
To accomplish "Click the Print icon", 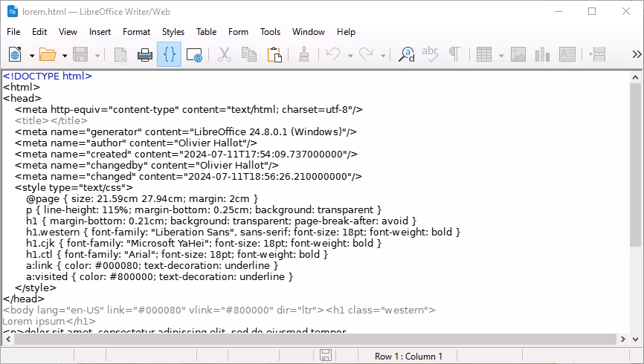I will (x=144, y=54).
